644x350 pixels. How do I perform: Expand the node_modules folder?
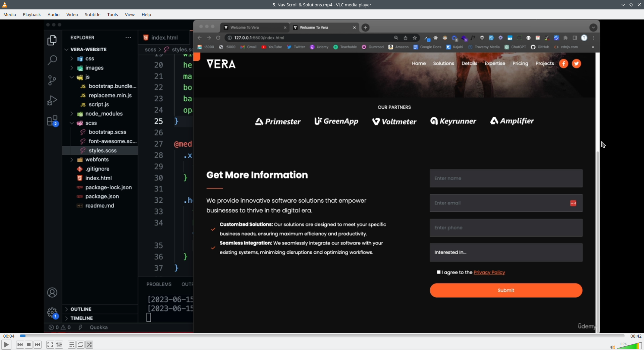coord(72,114)
